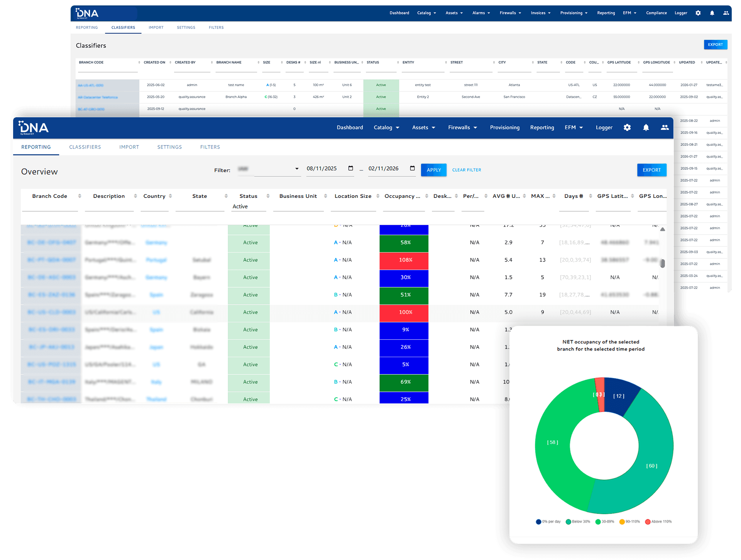The height and width of the screenshot is (560, 741).
Task: Open calendar picker for end date 02/11/2026
Action: (412, 168)
